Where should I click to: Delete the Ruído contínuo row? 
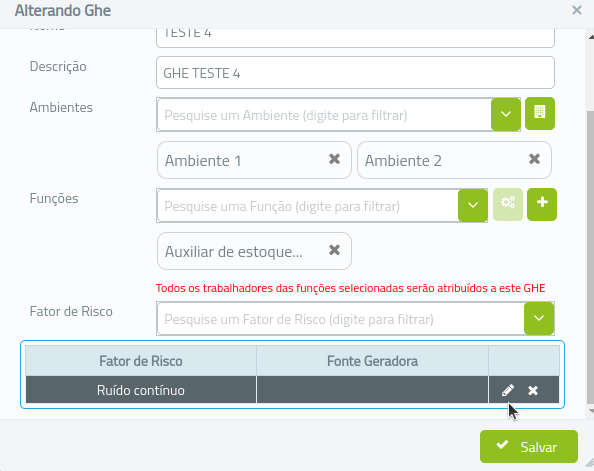(x=533, y=390)
